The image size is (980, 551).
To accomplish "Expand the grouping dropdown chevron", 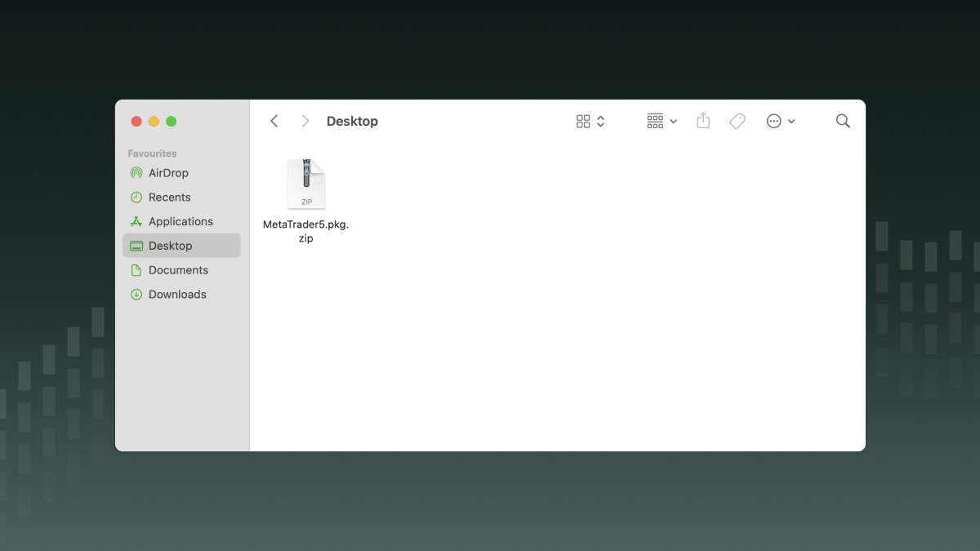I will [x=673, y=121].
